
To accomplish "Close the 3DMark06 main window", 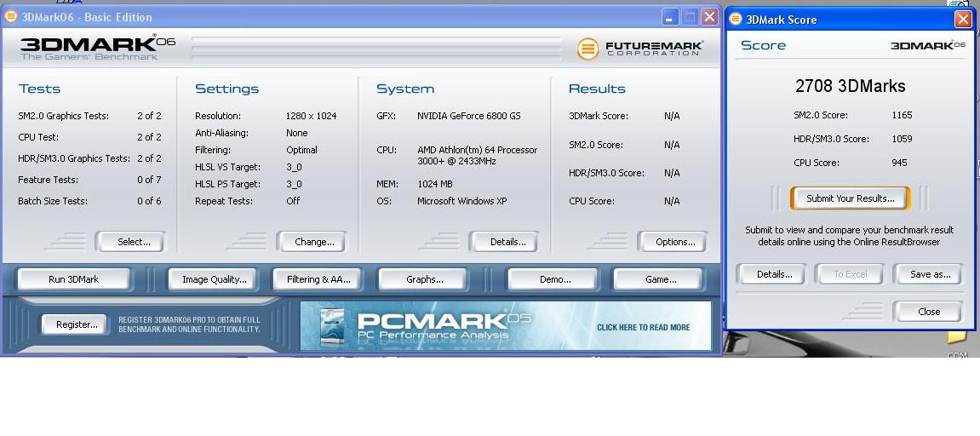I will tap(708, 17).
